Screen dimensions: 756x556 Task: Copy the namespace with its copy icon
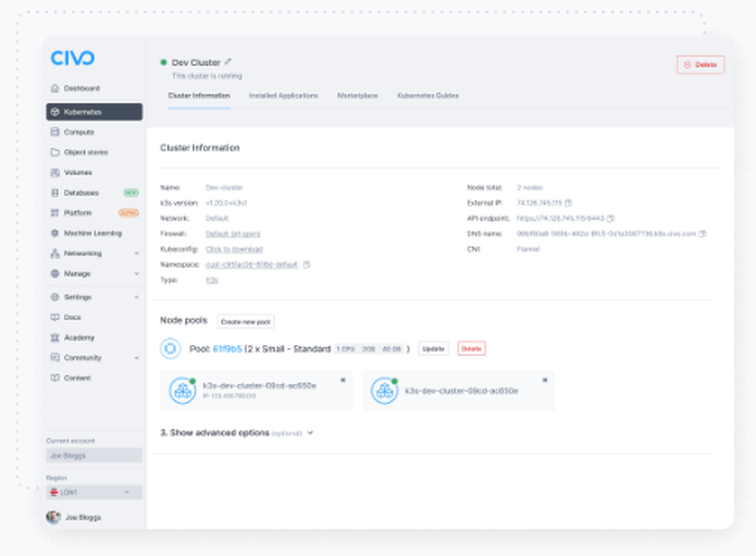tap(307, 265)
